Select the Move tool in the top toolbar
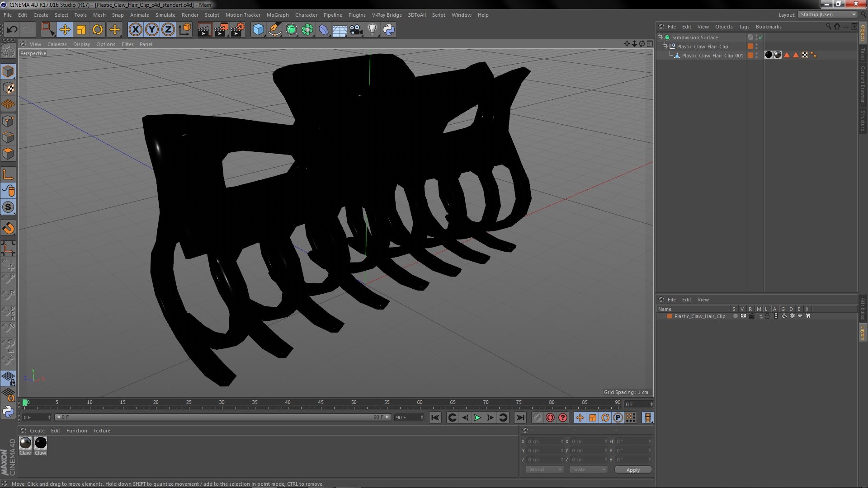868x488 pixels. point(65,30)
